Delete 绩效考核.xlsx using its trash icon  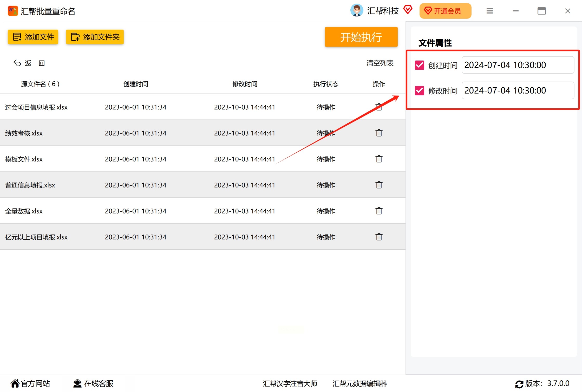point(379,133)
